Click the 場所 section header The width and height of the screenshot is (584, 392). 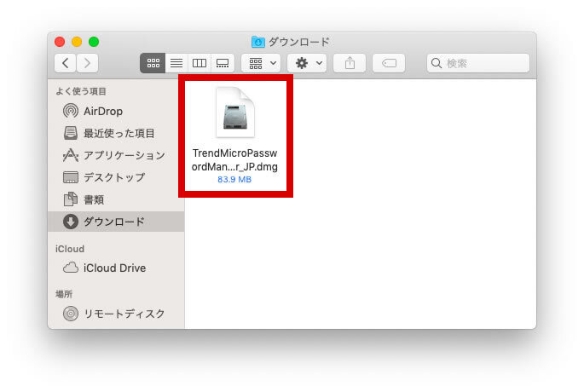point(64,294)
